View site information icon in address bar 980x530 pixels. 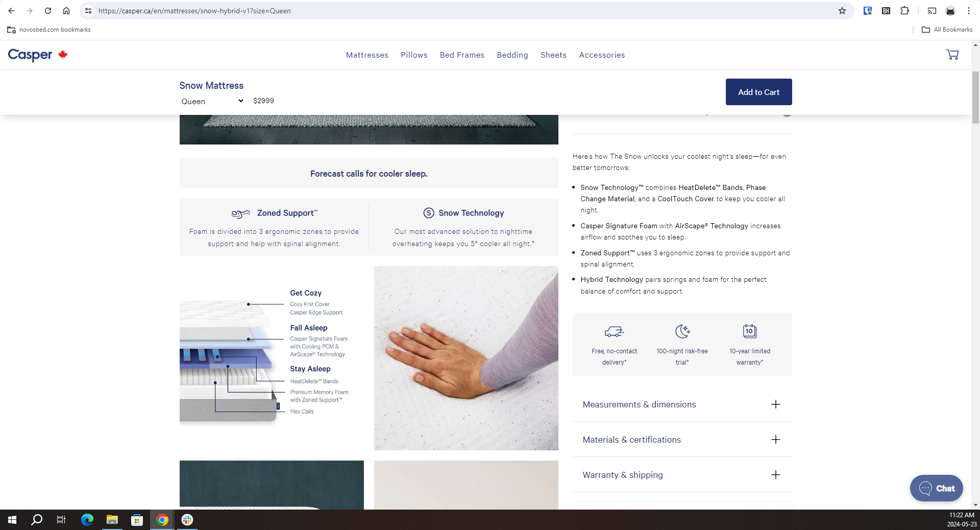(x=88, y=11)
